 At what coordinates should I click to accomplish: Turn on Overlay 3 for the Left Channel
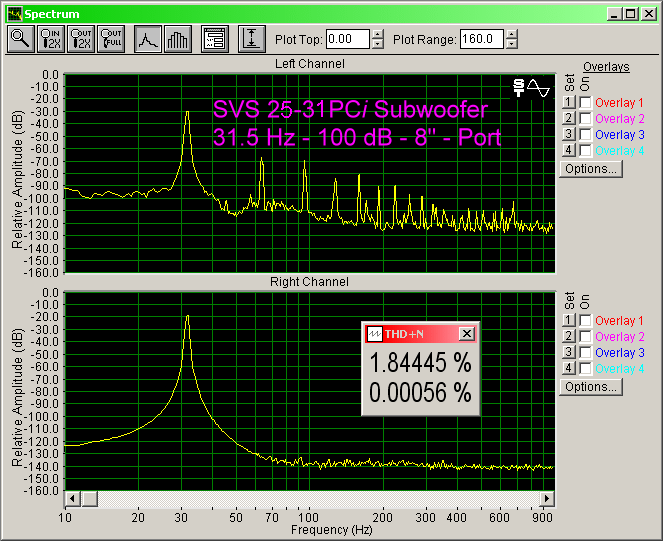pyautogui.click(x=585, y=134)
